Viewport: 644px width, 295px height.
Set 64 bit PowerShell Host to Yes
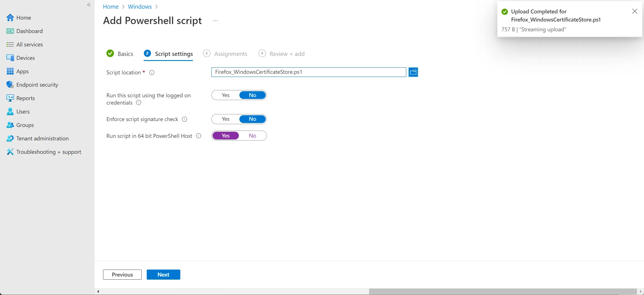pyautogui.click(x=226, y=136)
